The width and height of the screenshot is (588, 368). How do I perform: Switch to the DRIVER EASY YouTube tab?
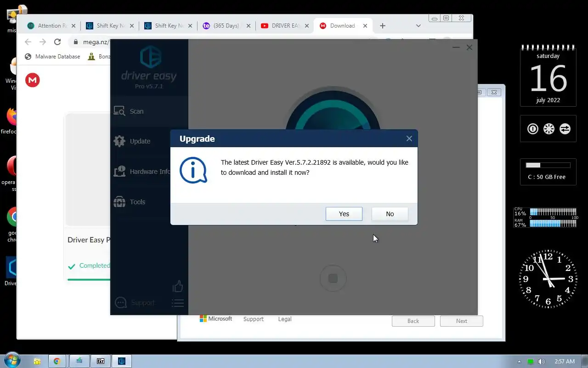tap(284, 26)
